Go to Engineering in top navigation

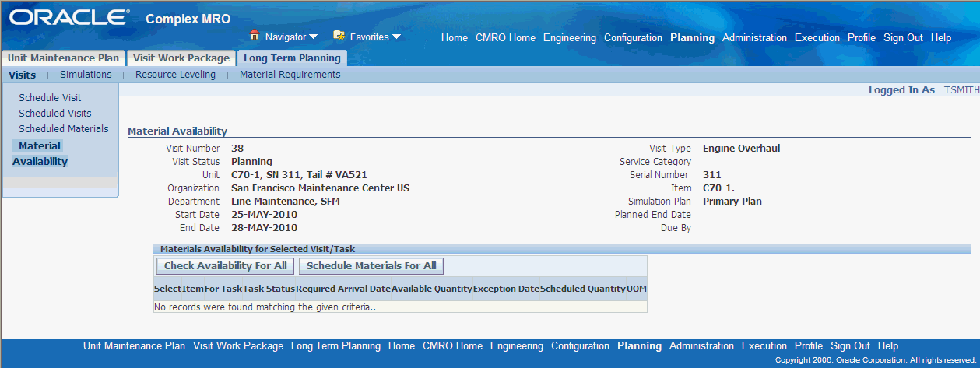[570, 37]
